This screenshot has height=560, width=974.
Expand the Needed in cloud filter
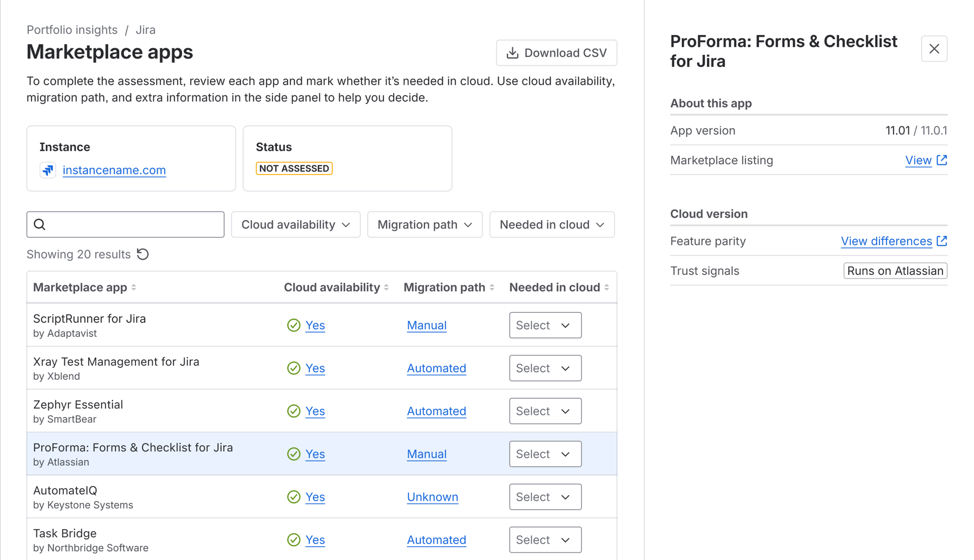[551, 224]
